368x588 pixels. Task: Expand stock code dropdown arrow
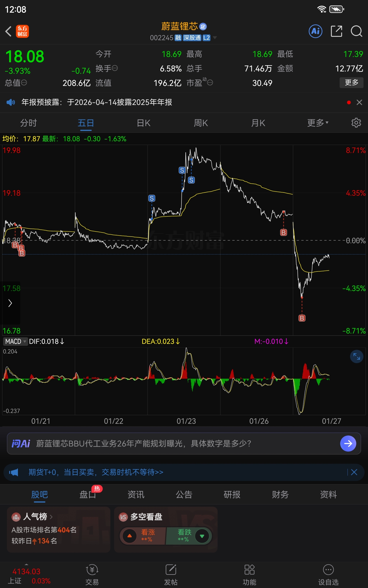[215, 38]
